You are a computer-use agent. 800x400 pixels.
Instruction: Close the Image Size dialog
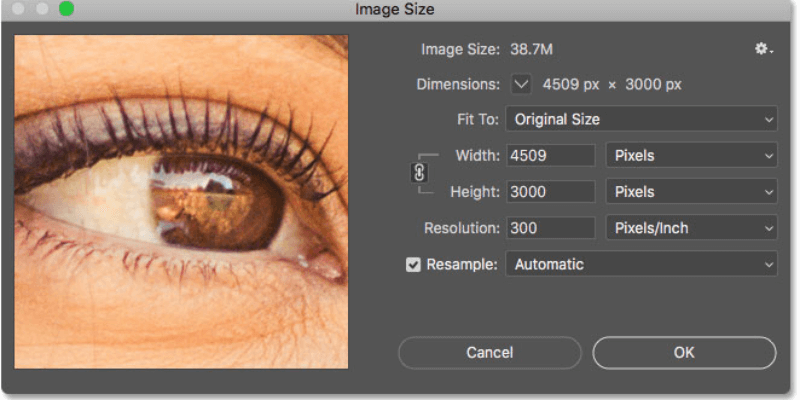[x=19, y=10]
